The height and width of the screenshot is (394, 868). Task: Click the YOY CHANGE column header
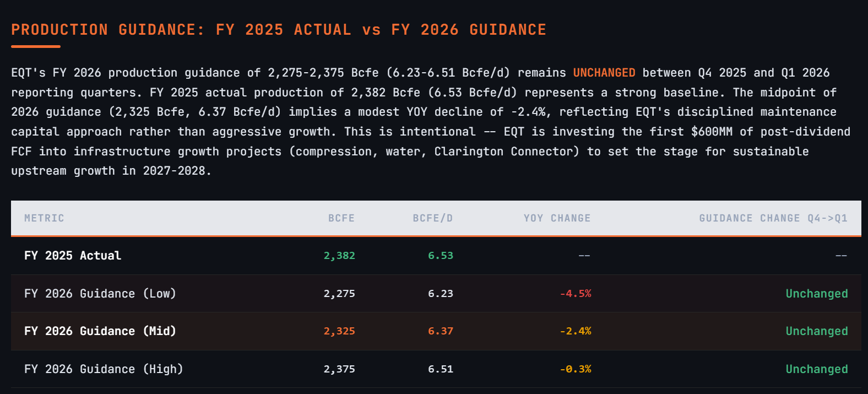(557, 218)
